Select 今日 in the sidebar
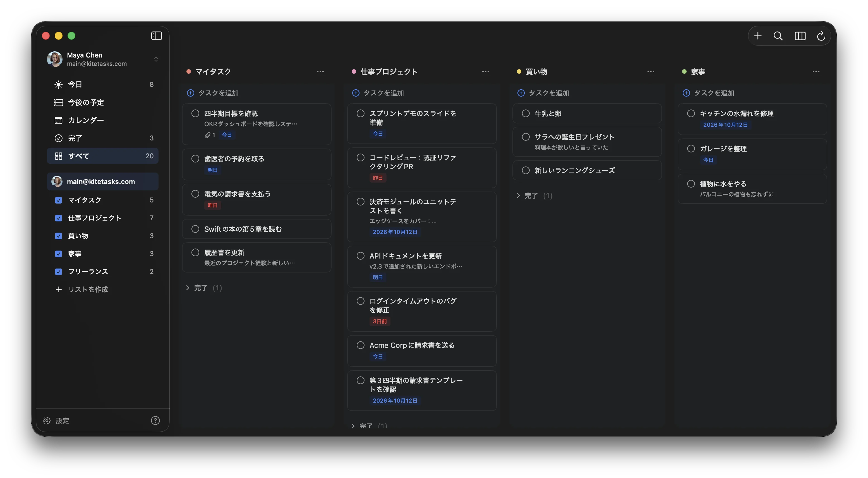 [103, 85]
